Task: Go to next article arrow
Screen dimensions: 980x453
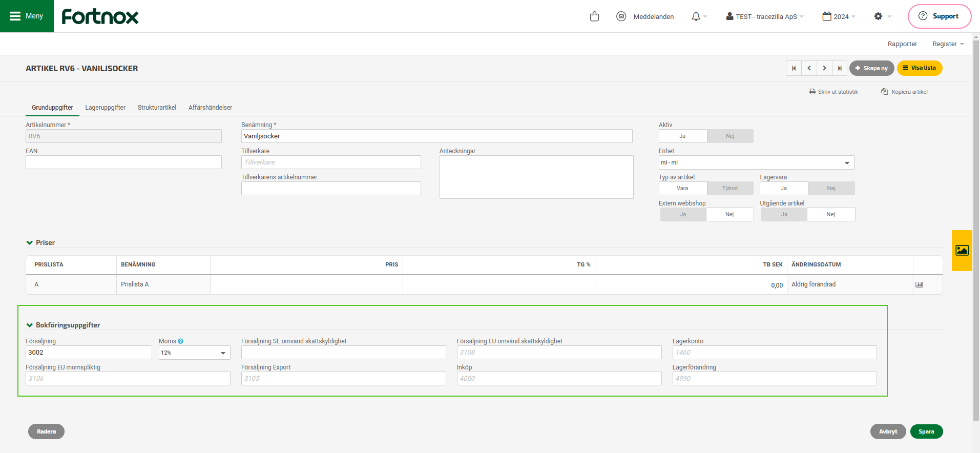Action: coord(824,68)
